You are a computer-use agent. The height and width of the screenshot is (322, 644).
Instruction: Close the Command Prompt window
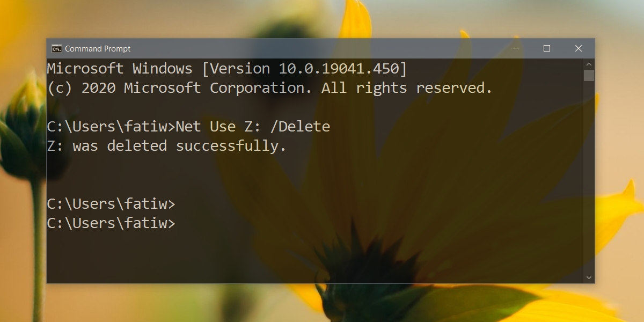579,48
